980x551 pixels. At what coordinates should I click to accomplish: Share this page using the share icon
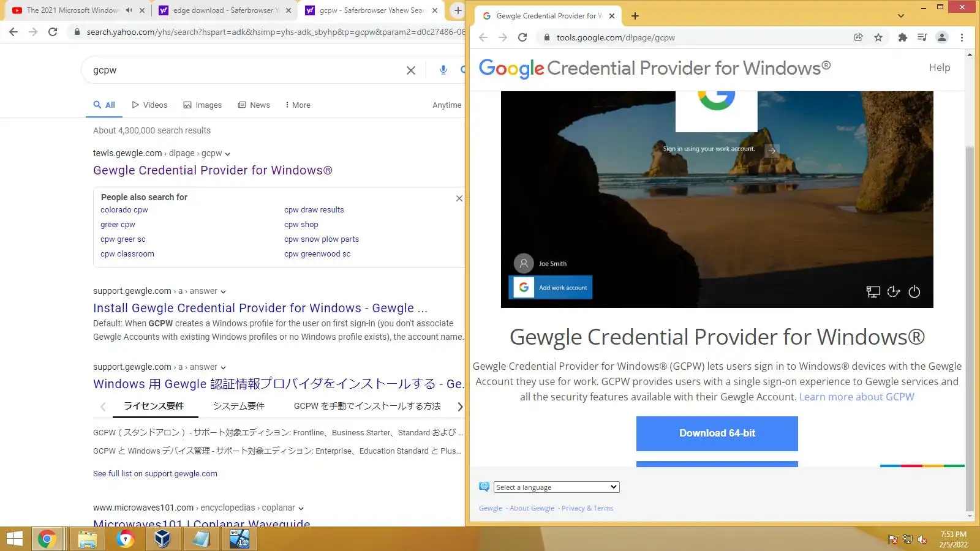(x=859, y=37)
